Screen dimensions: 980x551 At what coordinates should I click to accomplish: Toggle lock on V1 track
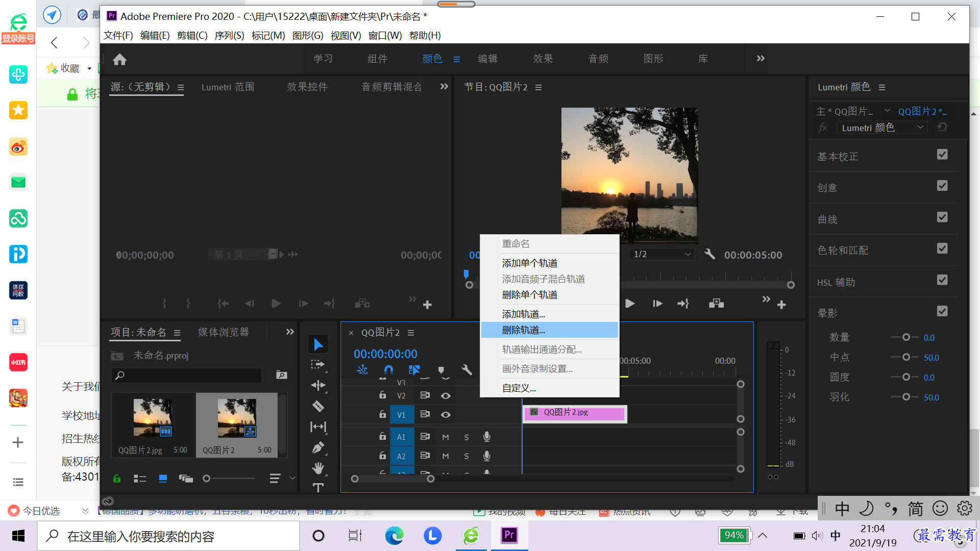pyautogui.click(x=382, y=414)
